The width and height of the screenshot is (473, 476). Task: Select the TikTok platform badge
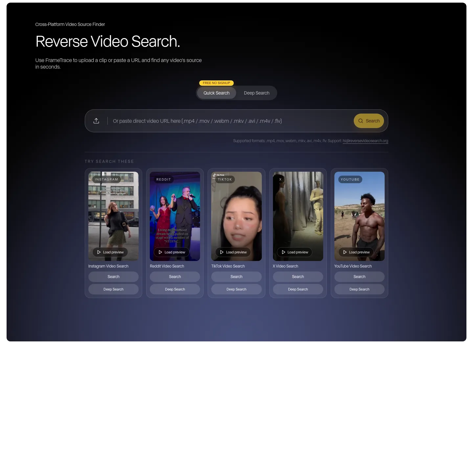pos(225,180)
